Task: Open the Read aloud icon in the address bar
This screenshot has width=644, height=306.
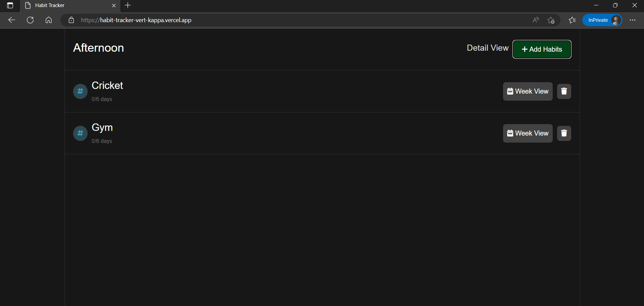Action: click(x=536, y=20)
